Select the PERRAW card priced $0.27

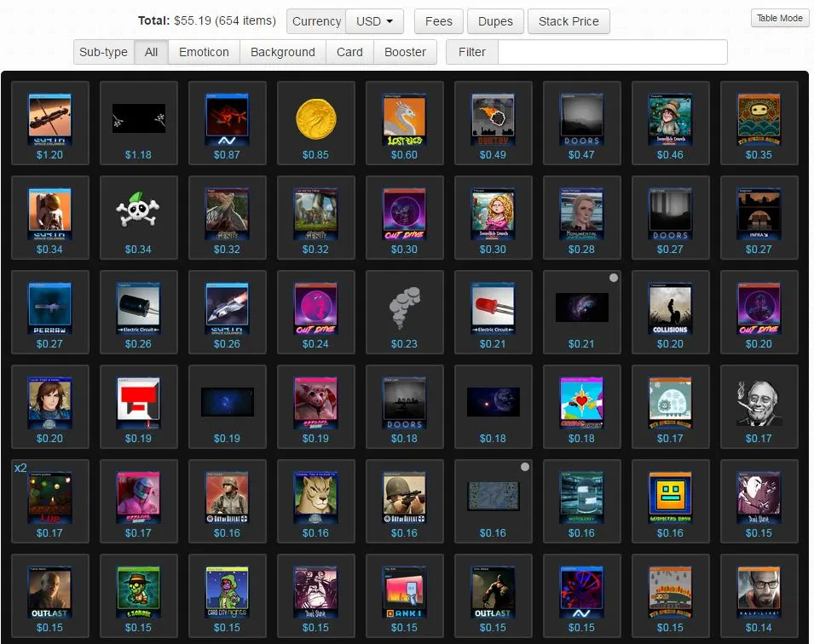[x=49, y=312]
